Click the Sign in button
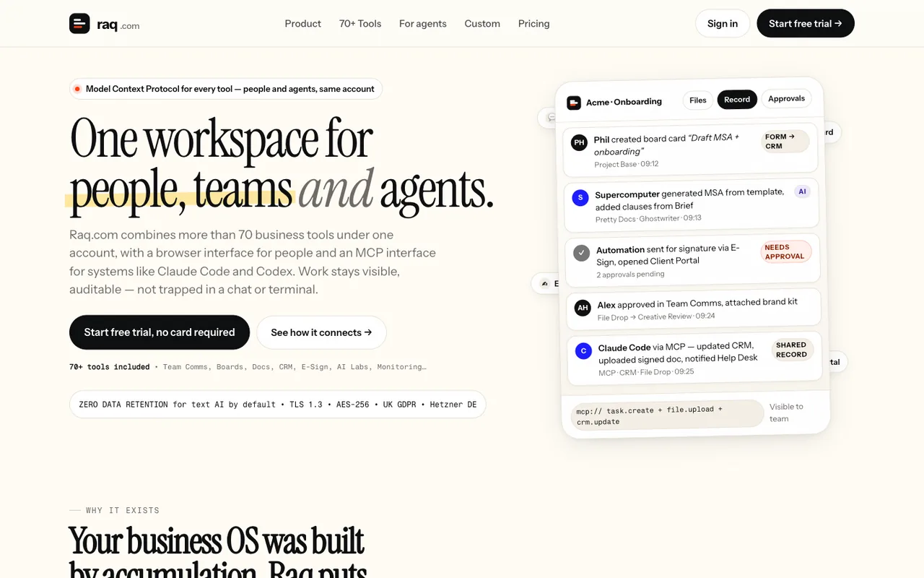The height and width of the screenshot is (578, 924). 723,24
